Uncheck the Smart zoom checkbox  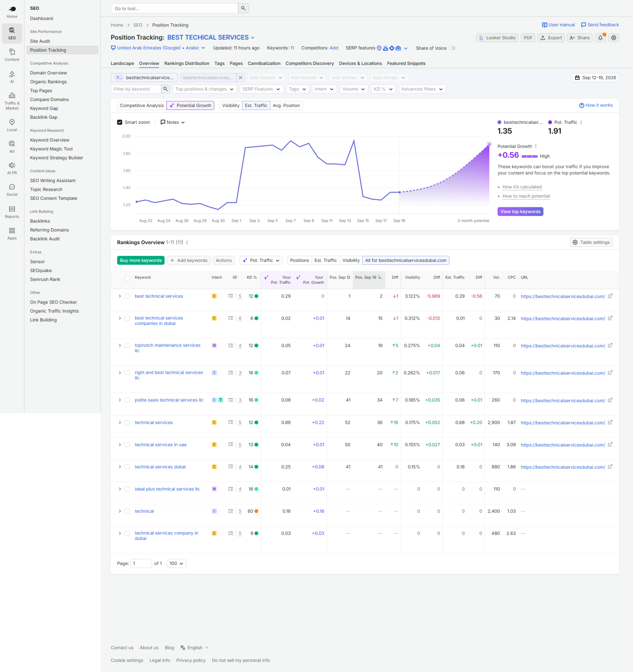pos(120,122)
